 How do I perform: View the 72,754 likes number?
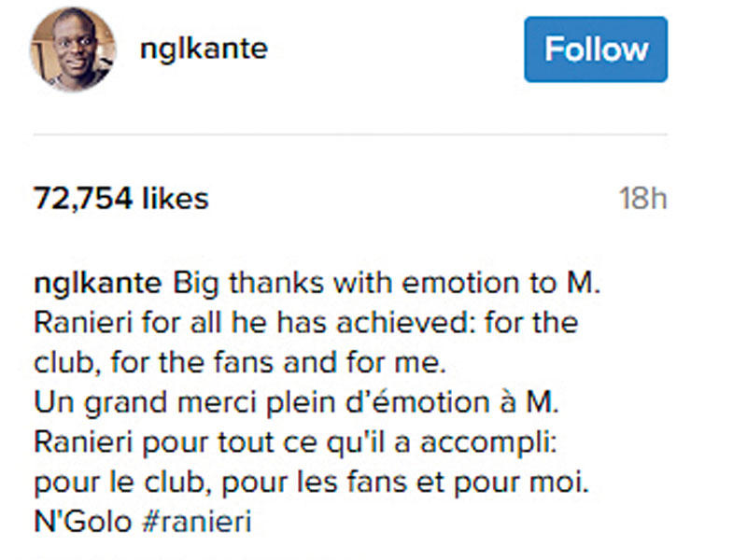pos(83,199)
